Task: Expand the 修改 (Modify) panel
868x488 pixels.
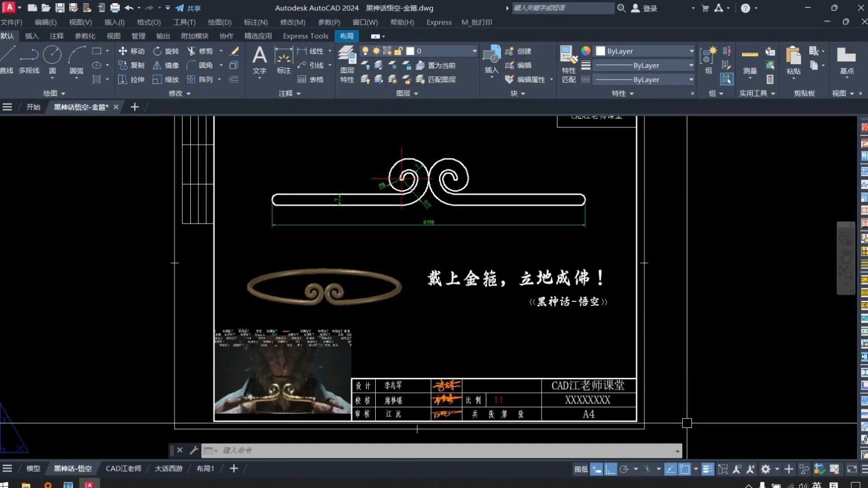Action: pos(179,93)
